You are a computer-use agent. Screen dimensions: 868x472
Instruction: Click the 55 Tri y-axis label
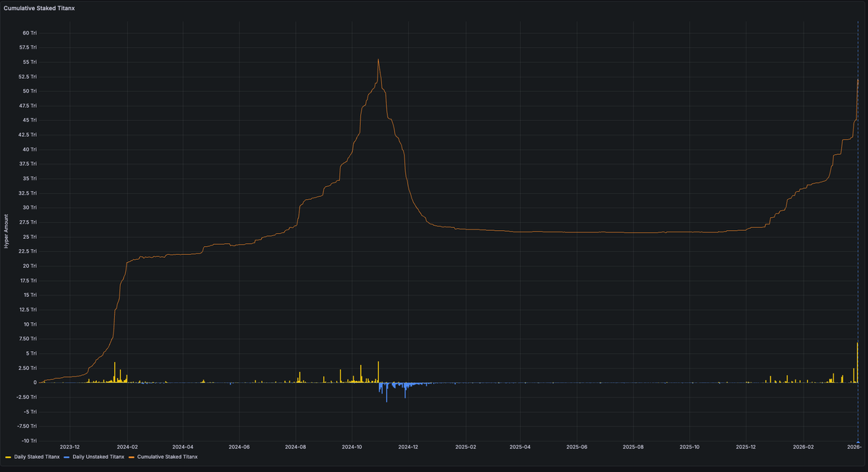(x=30, y=62)
